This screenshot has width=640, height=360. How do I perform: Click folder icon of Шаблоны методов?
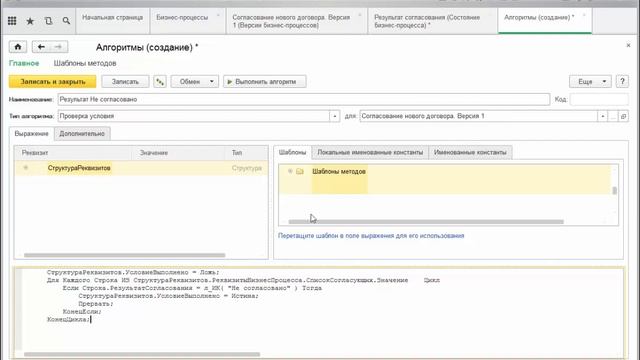[x=300, y=171]
